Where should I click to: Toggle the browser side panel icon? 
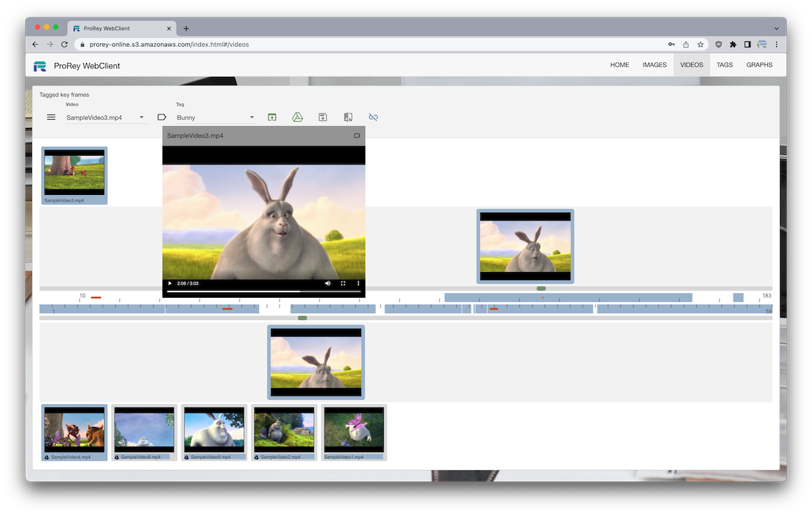pos(747,44)
